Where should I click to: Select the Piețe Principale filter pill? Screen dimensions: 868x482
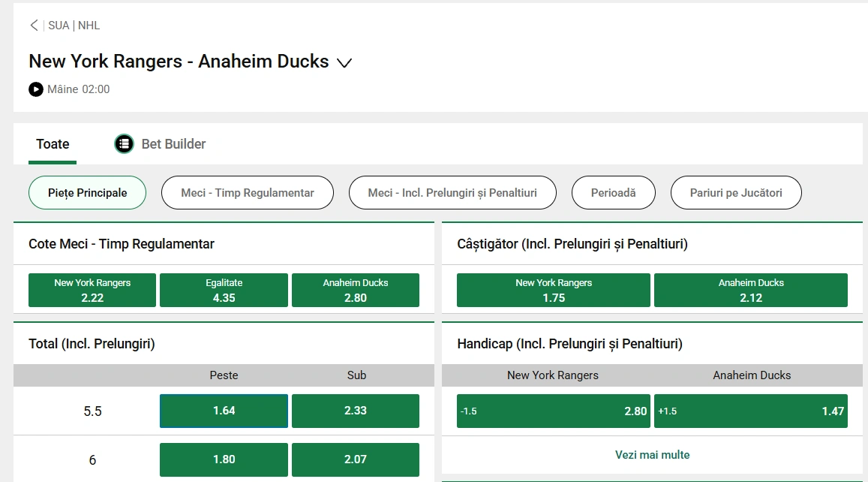(87, 192)
